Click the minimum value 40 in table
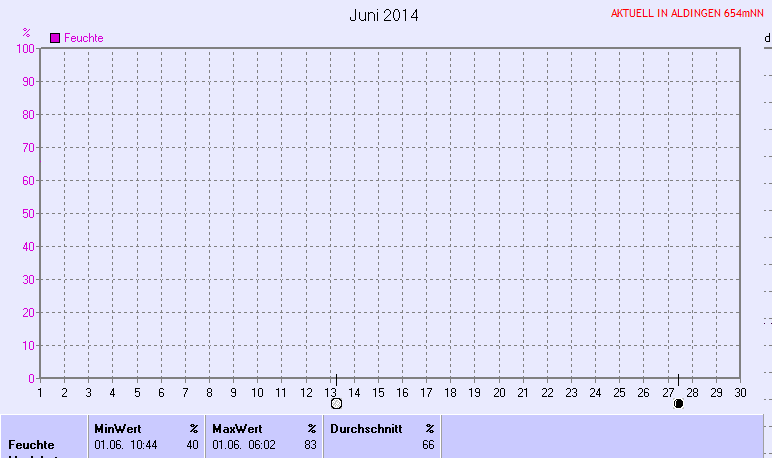 (x=192, y=444)
